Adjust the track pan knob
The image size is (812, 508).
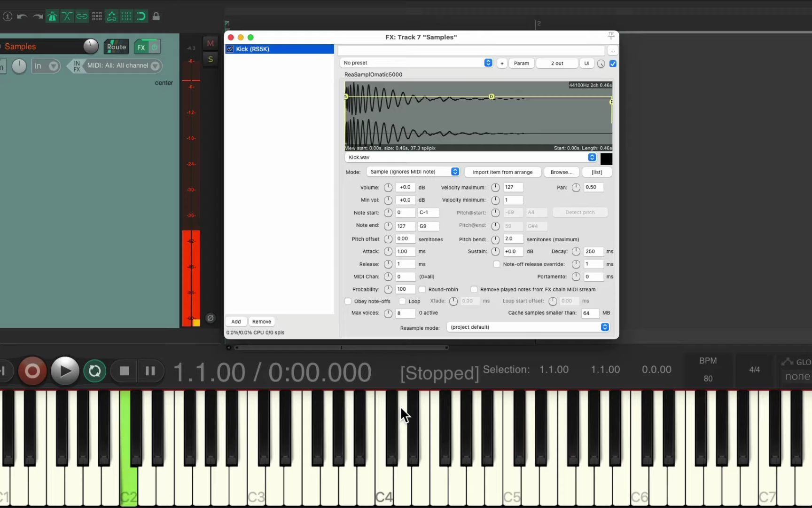click(x=19, y=66)
